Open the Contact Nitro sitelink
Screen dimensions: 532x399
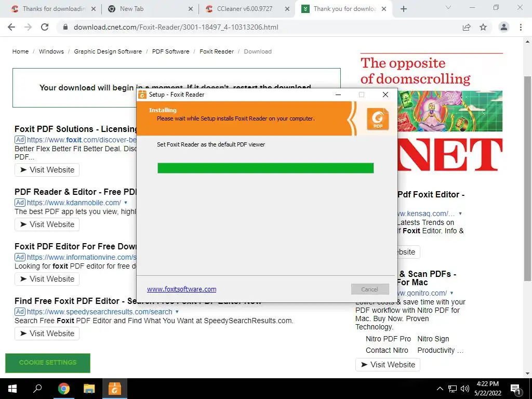point(387,351)
